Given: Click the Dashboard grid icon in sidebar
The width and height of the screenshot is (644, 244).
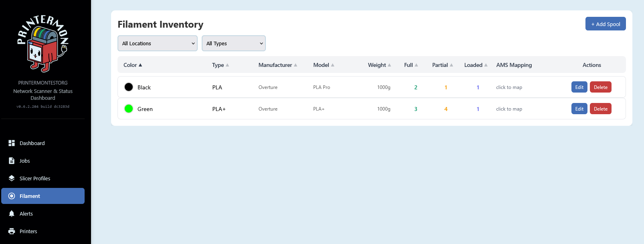Looking at the screenshot, I should [12, 143].
